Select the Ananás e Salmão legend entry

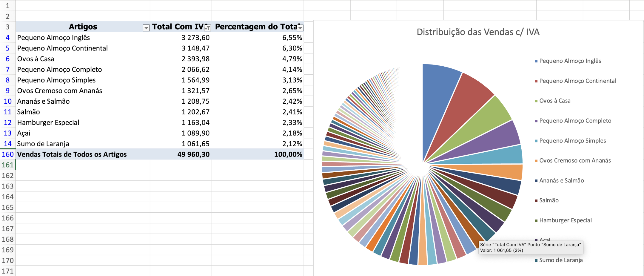561,181
